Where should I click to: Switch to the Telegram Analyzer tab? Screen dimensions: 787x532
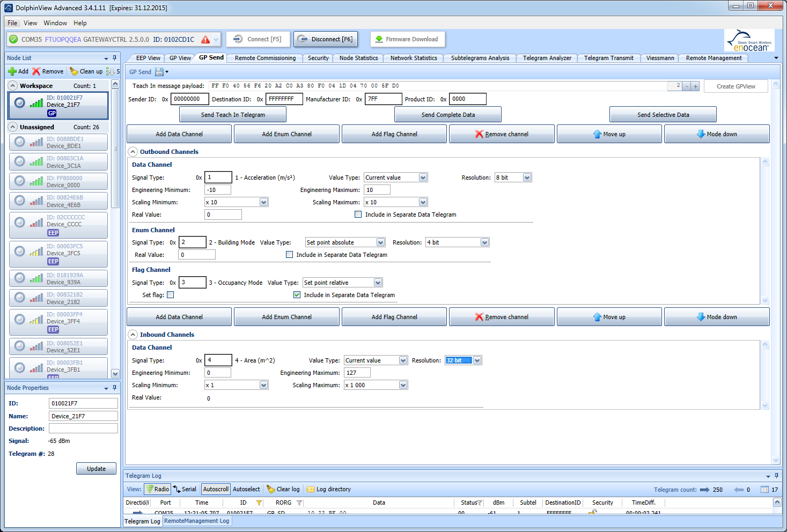(x=547, y=58)
